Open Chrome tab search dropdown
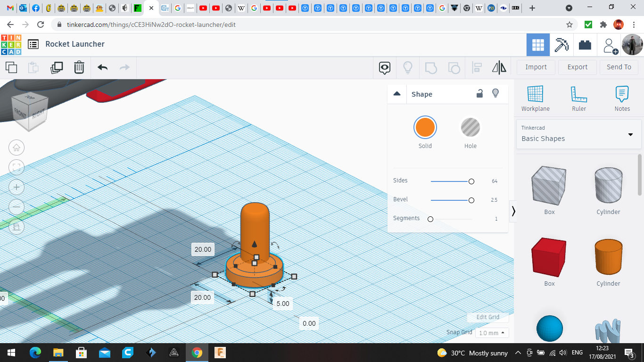Image resolution: width=644 pixels, height=362 pixels. click(569, 8)
